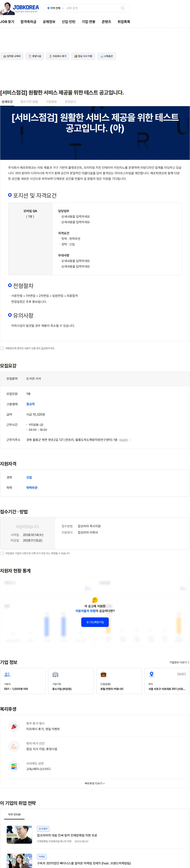Click the 잡코리아 즉시지원 text
Image resolution: width=190 pixels, height=868 pixels.
[89, 526]
